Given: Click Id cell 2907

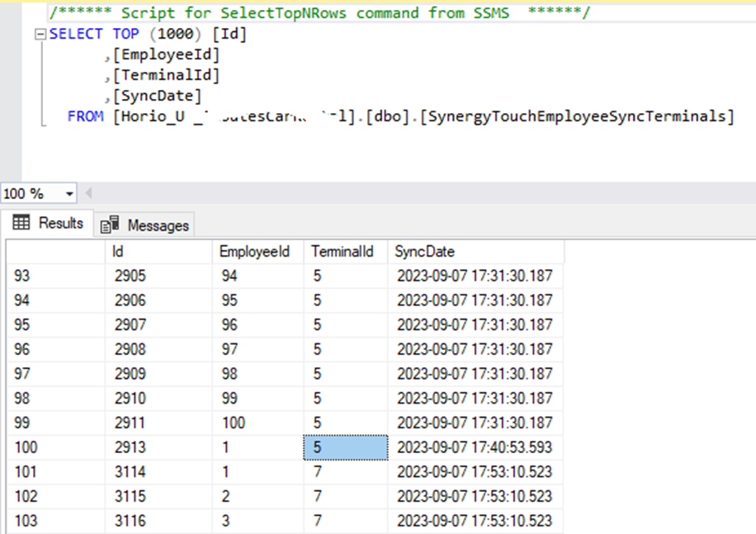Looking at the screenshot, I should pyautogui.click(x=158, y=325).
